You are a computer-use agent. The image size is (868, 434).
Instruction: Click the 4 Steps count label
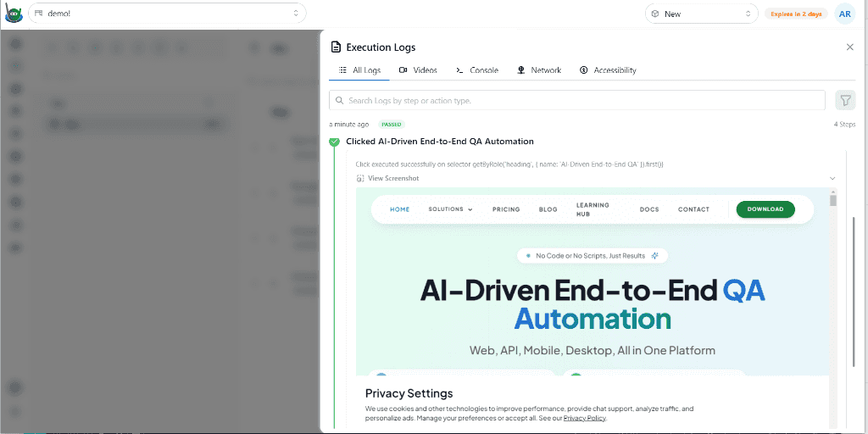844,125
